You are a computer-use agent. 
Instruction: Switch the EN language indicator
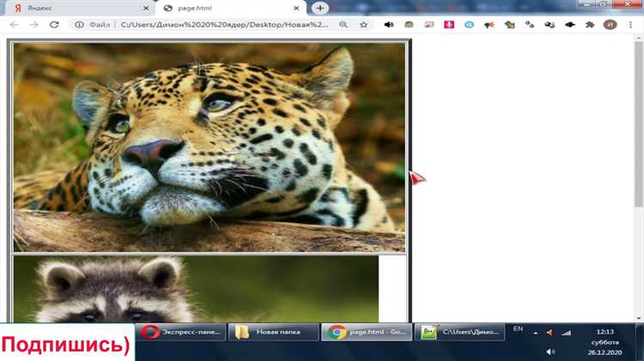click(518, 329)
